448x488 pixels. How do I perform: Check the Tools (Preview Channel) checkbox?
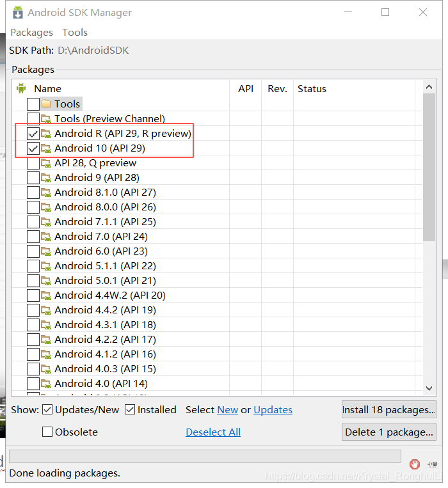pos(33,118)
